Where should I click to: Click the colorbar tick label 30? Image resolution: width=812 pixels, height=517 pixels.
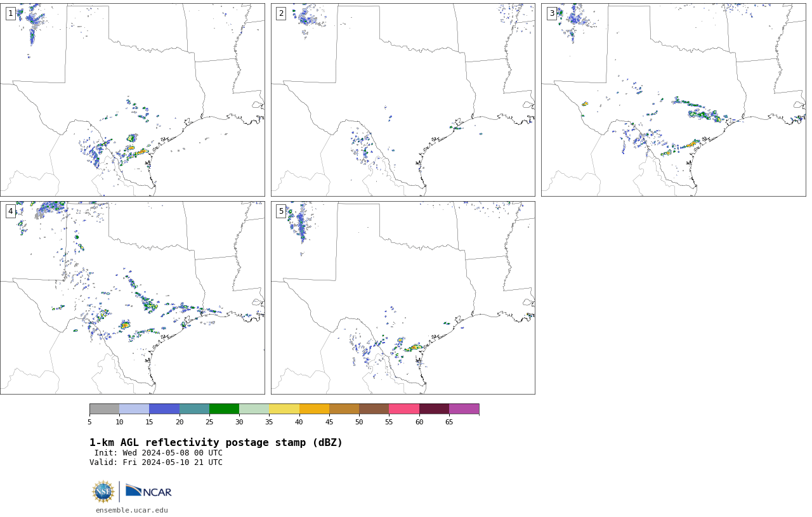pyautogui.click(x=239, y=422)
